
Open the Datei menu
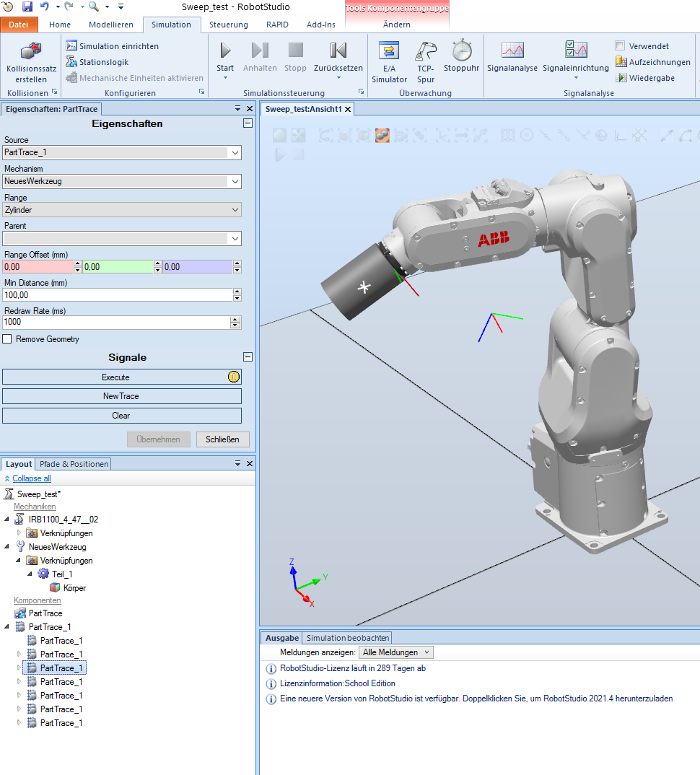(18, 25)
